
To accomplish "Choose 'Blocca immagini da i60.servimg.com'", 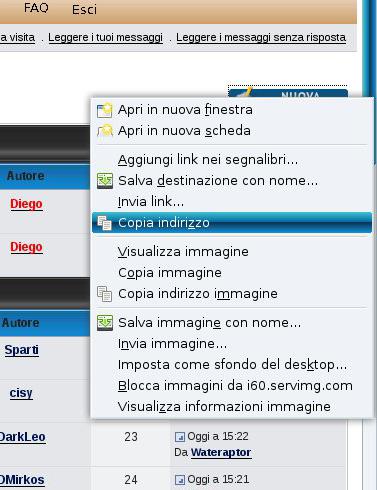I will point(232,386).
